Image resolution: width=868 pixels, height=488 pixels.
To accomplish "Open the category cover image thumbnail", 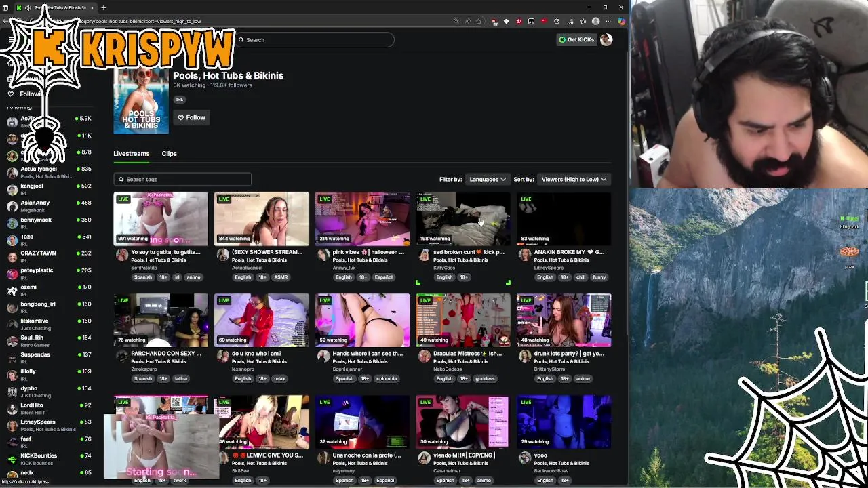I will [141, 101].
